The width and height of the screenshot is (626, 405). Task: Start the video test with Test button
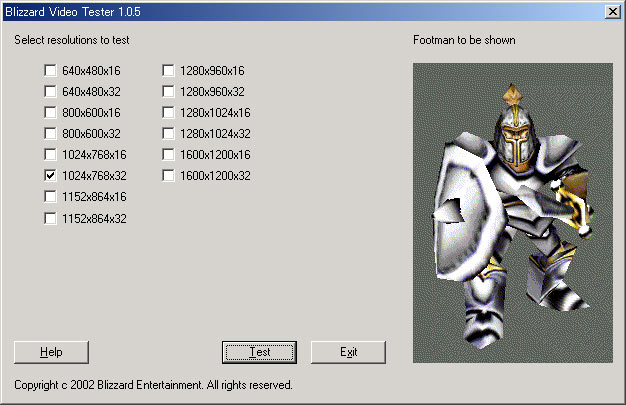(259, 352)
